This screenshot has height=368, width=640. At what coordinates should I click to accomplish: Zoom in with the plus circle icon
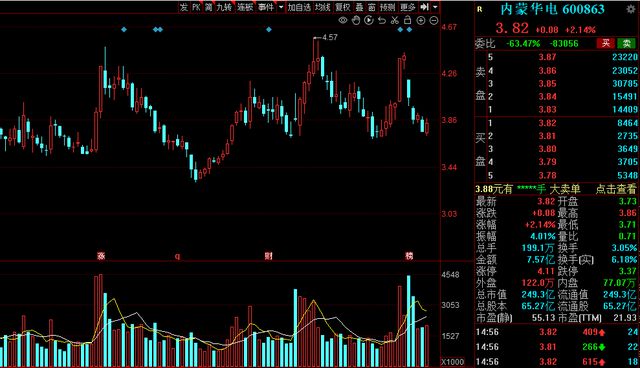click(421, 20)
